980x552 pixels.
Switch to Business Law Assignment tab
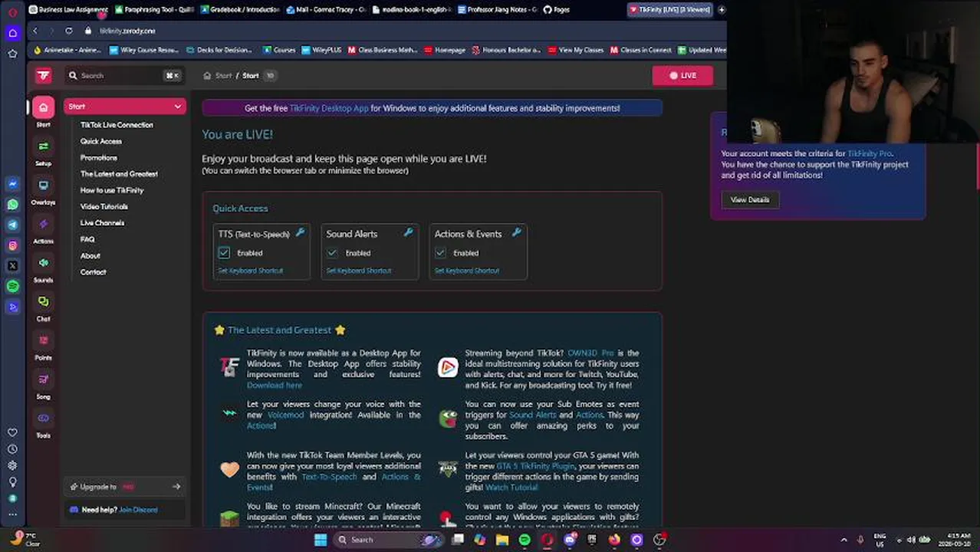[69, 9]
